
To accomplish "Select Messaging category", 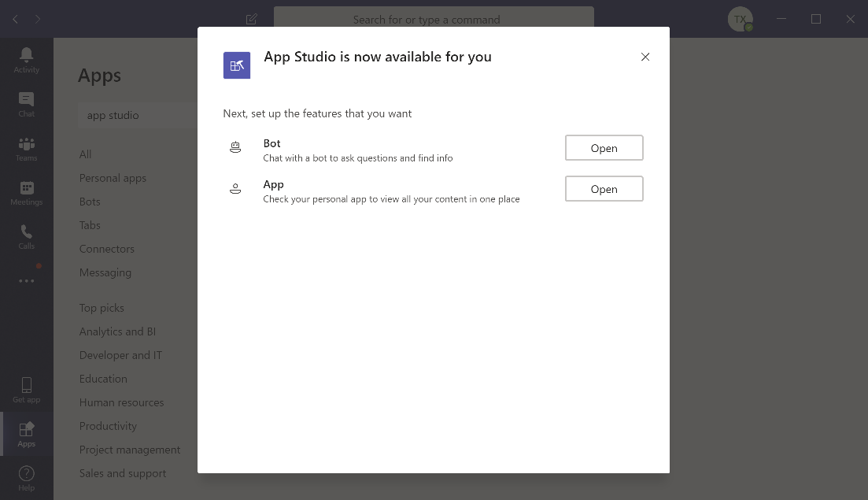I will pos(105,272).
